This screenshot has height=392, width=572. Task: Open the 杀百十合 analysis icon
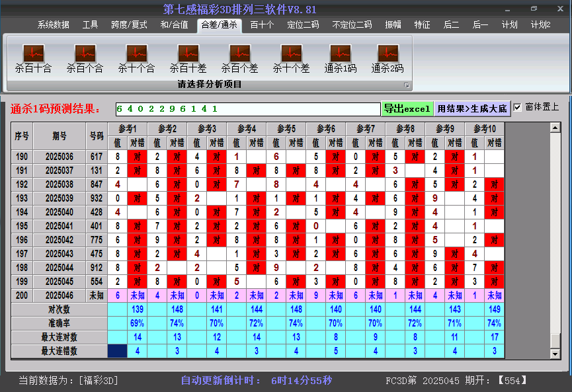(x=33, y=58)
